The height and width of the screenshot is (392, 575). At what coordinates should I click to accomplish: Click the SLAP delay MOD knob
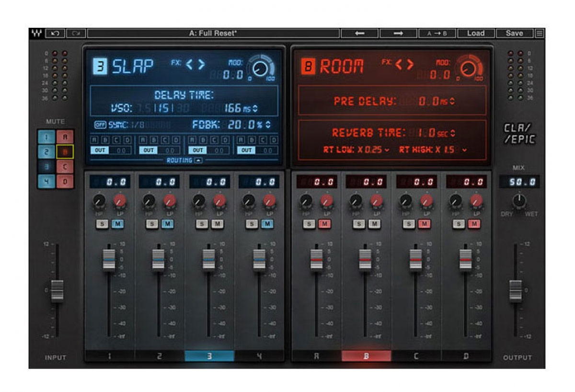(261, 69)
